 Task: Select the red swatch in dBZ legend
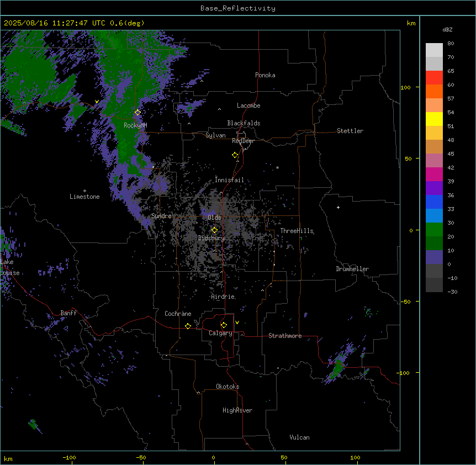pos(434,77)
